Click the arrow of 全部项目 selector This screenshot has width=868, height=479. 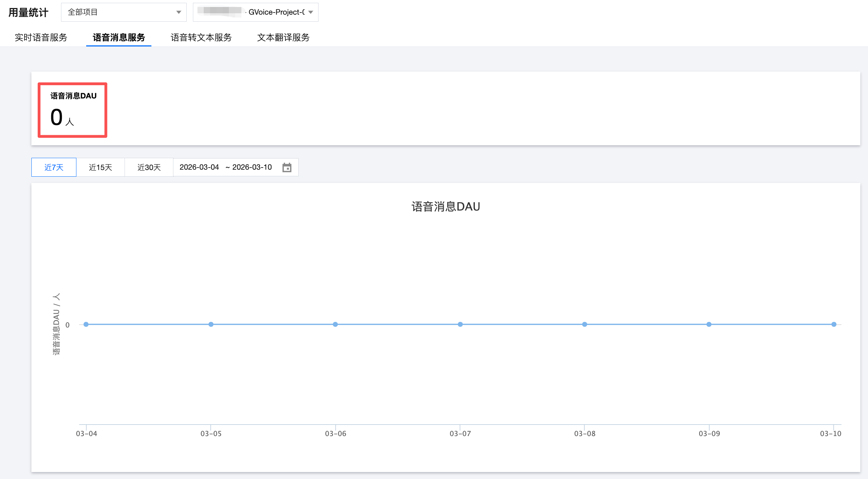pyautogui.click(x=179, y=12)
